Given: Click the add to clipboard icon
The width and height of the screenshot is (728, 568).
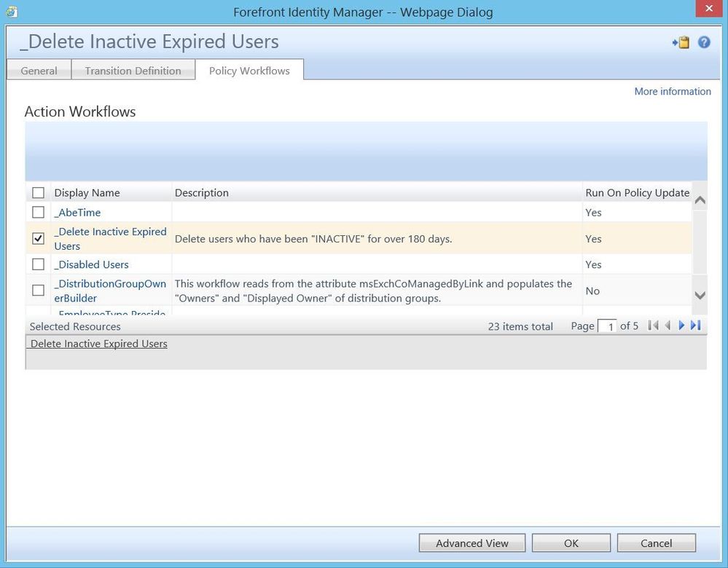Looking at the screenshot, I should click(x=681, y=42).
